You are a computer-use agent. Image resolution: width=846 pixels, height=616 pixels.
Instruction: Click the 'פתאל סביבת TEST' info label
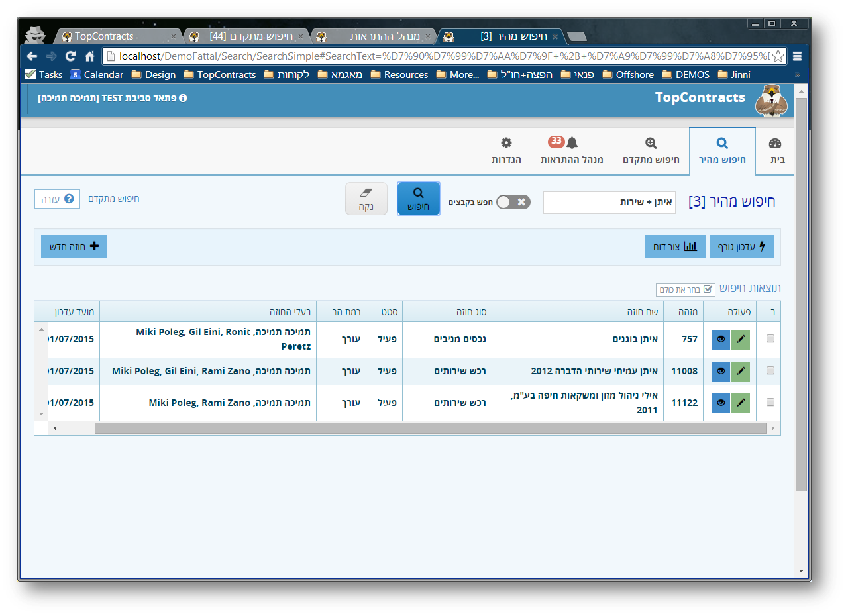[112, 97]
